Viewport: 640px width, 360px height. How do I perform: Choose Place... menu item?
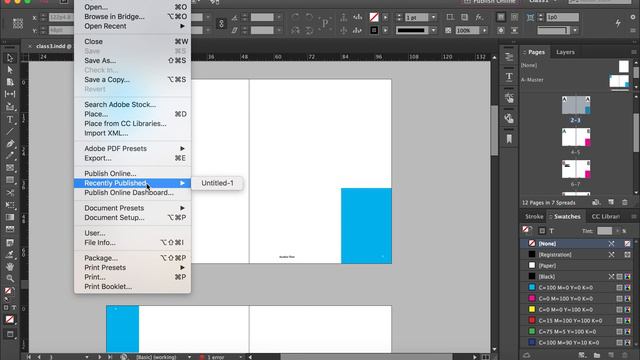click(132, 114)
